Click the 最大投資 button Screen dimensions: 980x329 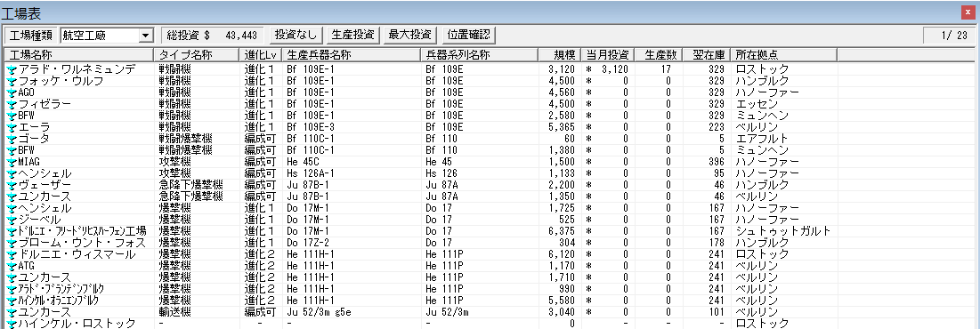(410, 35)
